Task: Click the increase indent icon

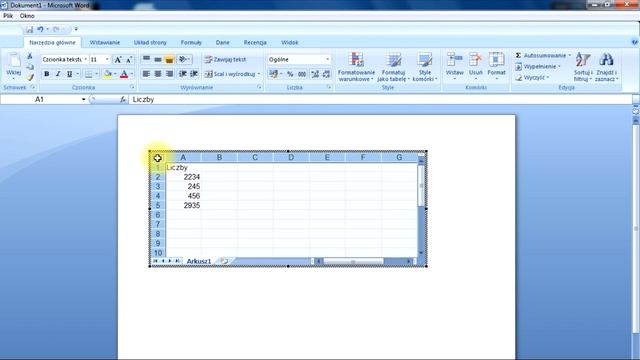Action: (x=194, y=74)
